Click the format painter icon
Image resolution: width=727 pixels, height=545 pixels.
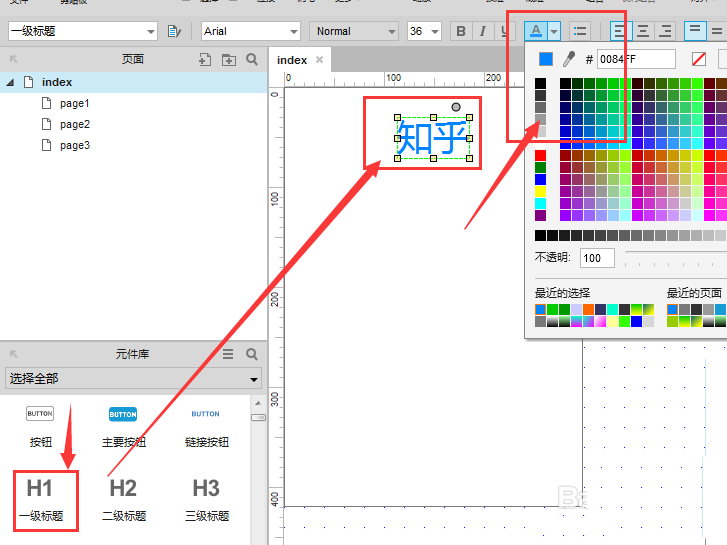point(174,31)
